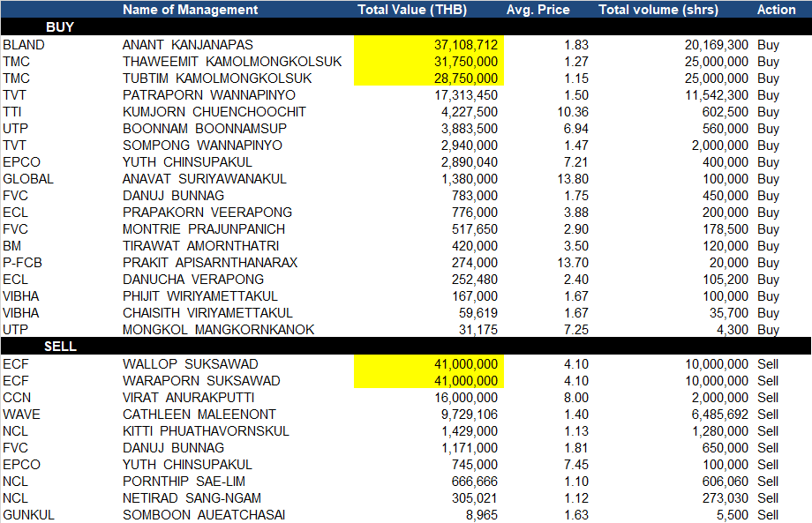Viewport: 812px width, 523px height.
Task: Click the 'Total volume (shrs)' column header
Action: [658, 10]
